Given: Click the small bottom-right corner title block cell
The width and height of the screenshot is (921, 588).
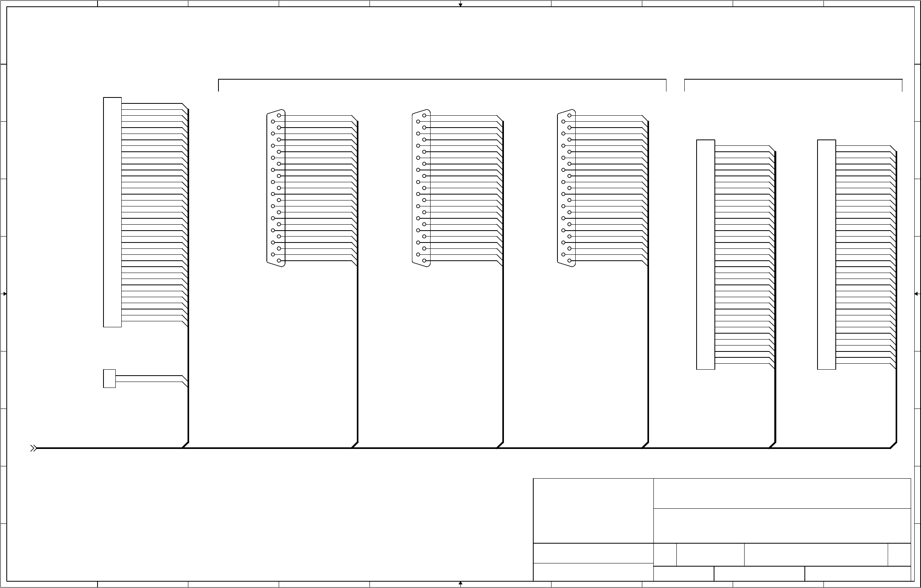Looking at the screenshot, I should click(899, 554).
